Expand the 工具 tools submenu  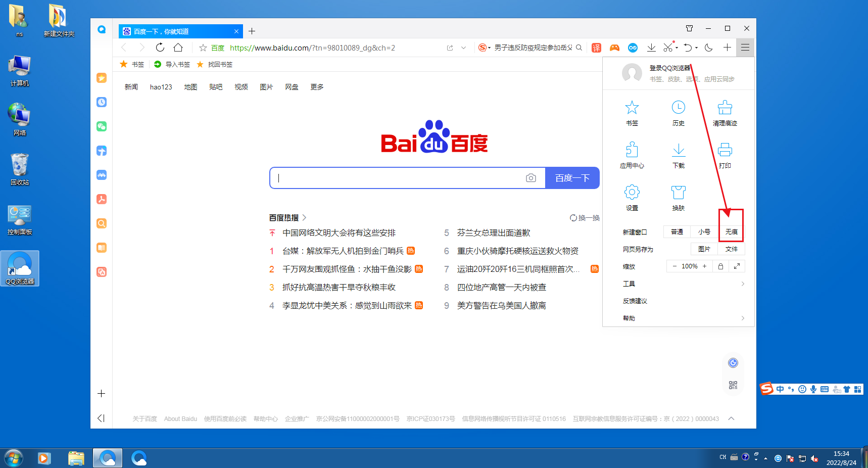coord(743,284)
